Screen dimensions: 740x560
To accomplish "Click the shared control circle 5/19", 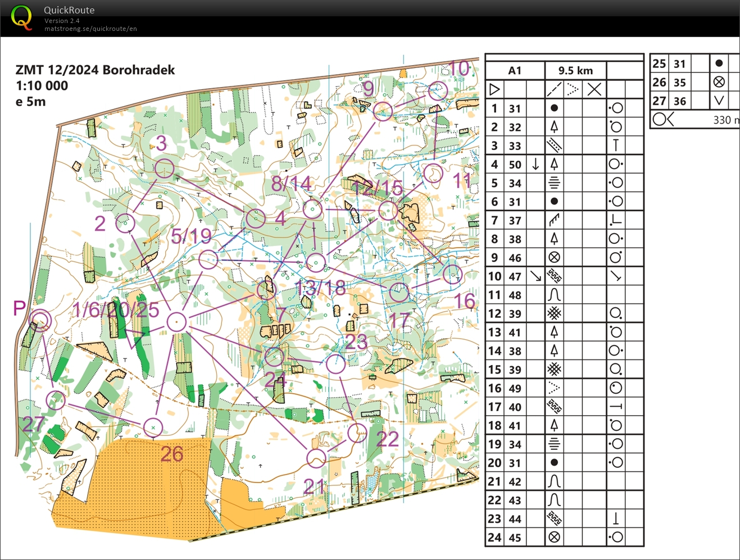I will click(208, 259).
